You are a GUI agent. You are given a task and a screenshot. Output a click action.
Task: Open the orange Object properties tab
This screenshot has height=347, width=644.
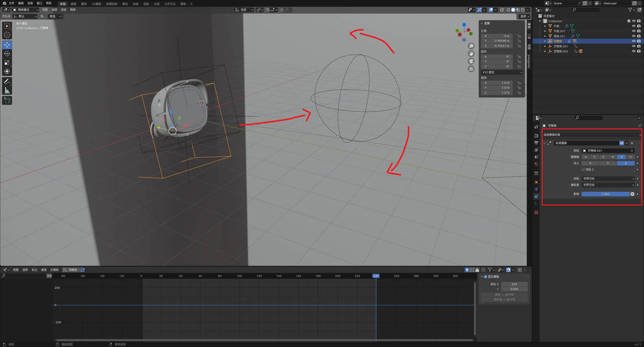[536, 182]
